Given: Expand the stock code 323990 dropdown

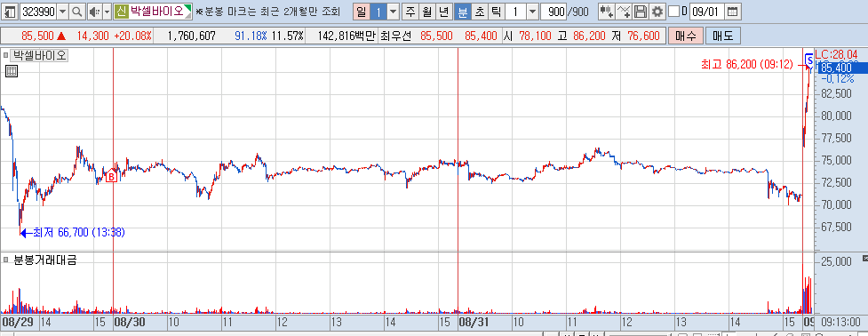Looking at the screenshot, I should tap(61, 11).
